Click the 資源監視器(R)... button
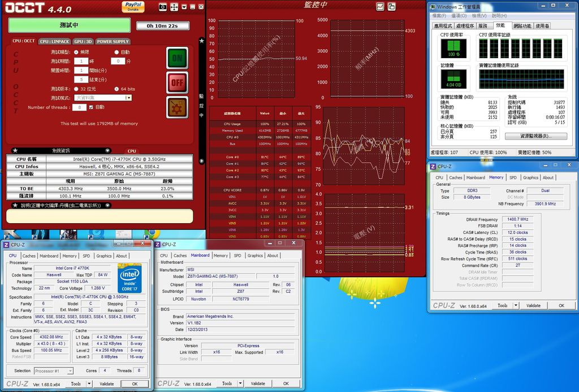 pos(536,136)
